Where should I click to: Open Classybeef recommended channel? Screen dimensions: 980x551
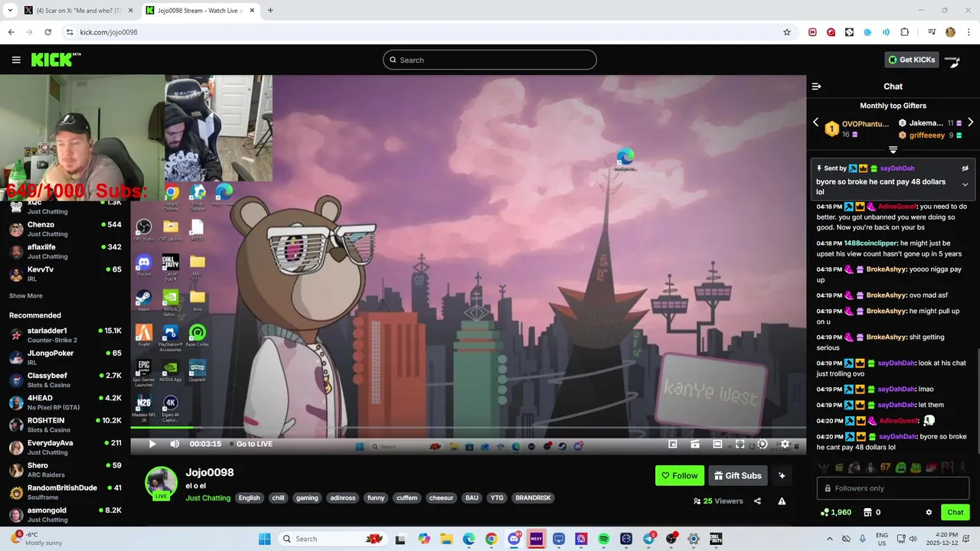click(x=65, y=380)
